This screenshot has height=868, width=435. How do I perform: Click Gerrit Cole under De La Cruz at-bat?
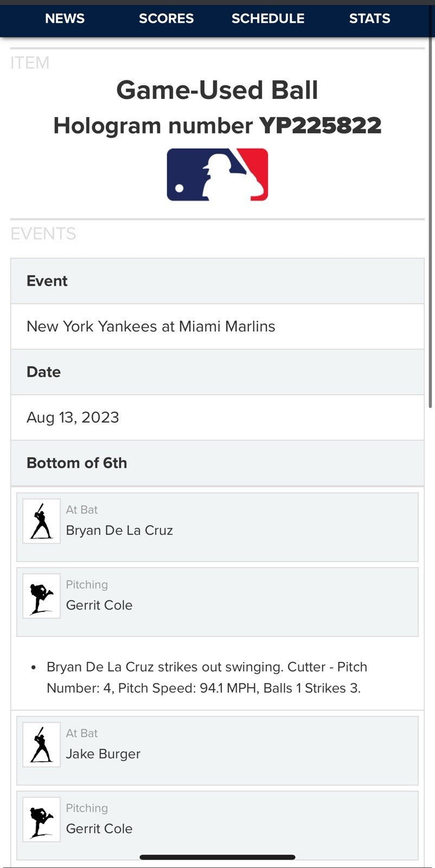[x=99, y=605]
